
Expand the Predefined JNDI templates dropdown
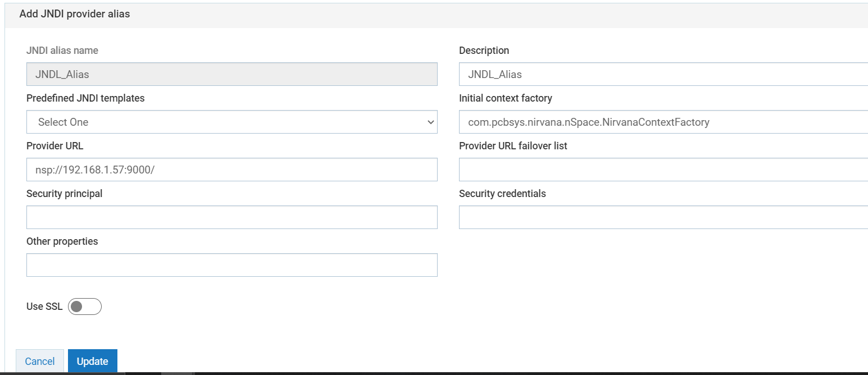point(231,122)
